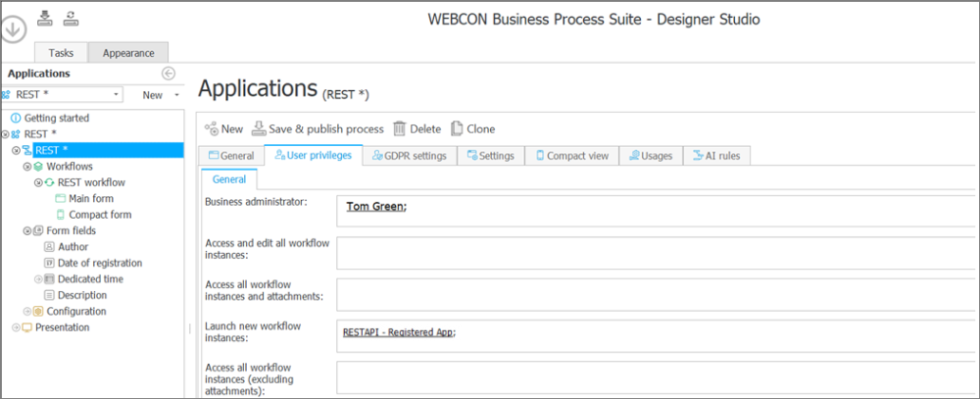Open the REST * application dropdown
Image resolution: width=980 pixels, height=399 pixels.
pos(117,95)
